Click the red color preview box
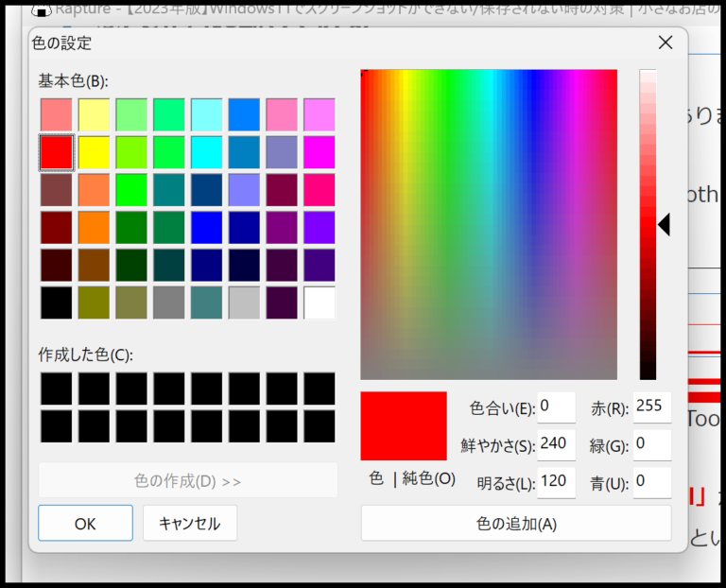Viewport: 726px width, 588px height. 404,426
